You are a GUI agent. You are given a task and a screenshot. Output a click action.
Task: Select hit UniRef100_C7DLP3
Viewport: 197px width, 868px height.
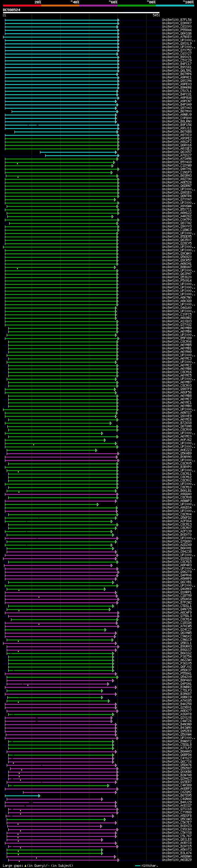[x=177, y=691]
